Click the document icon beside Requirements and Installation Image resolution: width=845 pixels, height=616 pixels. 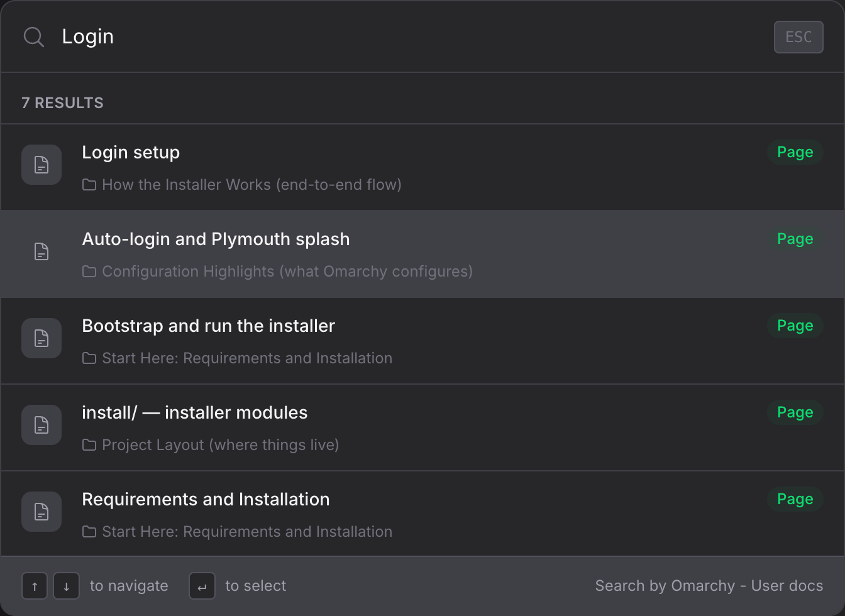41,512
